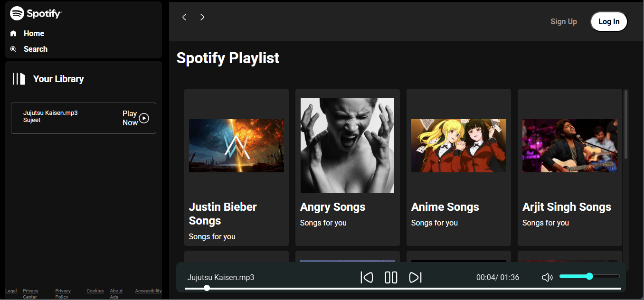This screenshot has height=300, width=644.
Task: Mute using the speaker icon
Action: tap(547, 277)
